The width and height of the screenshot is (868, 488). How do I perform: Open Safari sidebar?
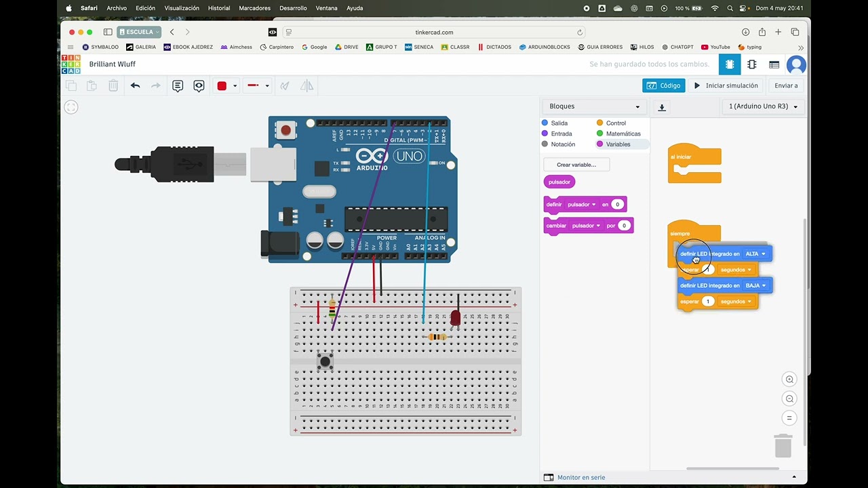108,32
